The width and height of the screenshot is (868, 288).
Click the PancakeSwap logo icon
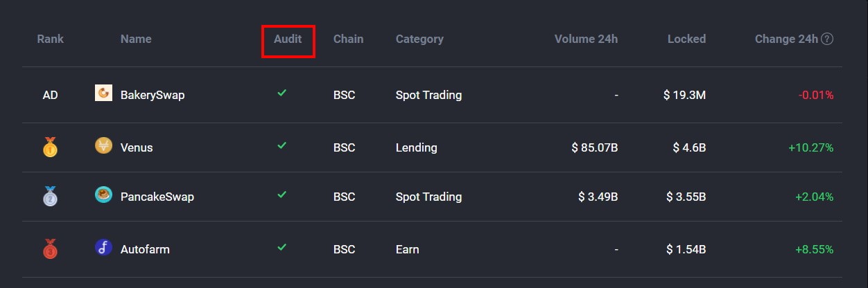tap(103, 195)
